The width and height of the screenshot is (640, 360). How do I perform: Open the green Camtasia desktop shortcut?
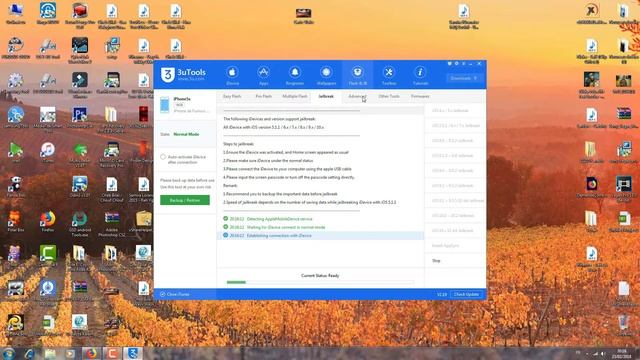coord(48,256)
